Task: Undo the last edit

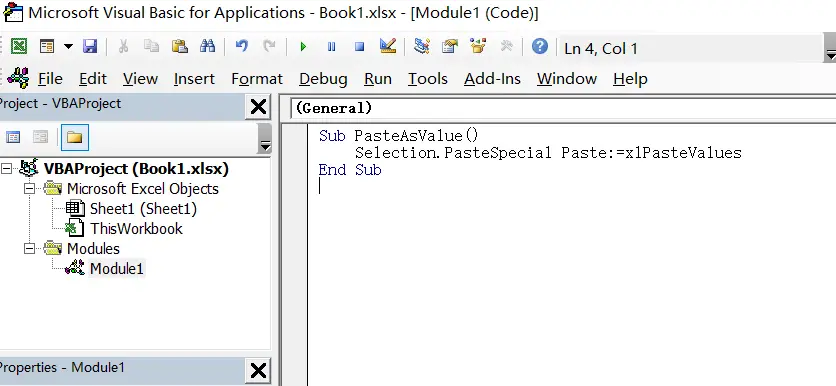Action: (242, 47)
